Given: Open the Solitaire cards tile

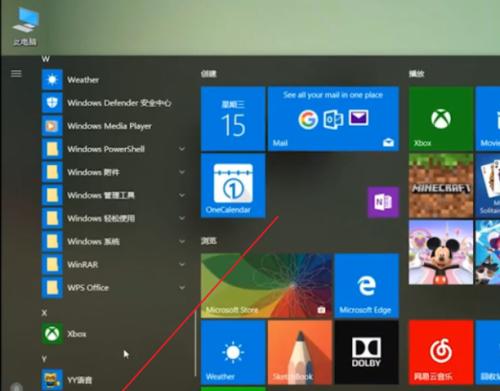Looking at the screenshot, I should (488, 186).
